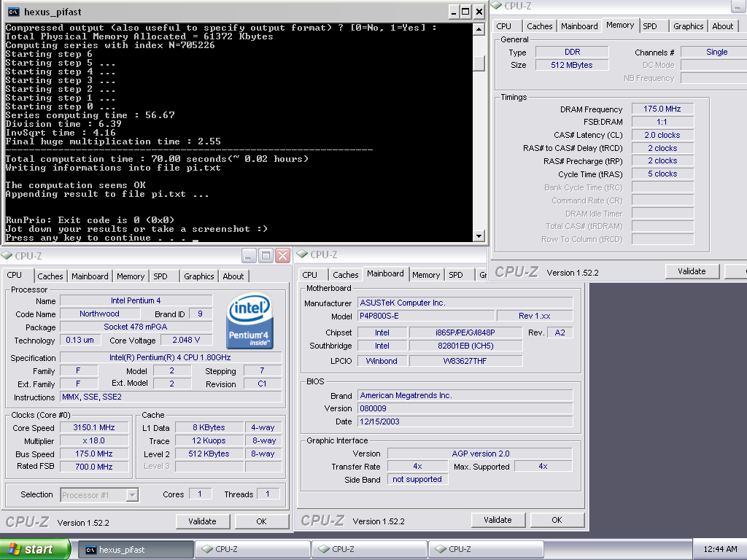Open Memory tab in CPU window

point(131,276)
